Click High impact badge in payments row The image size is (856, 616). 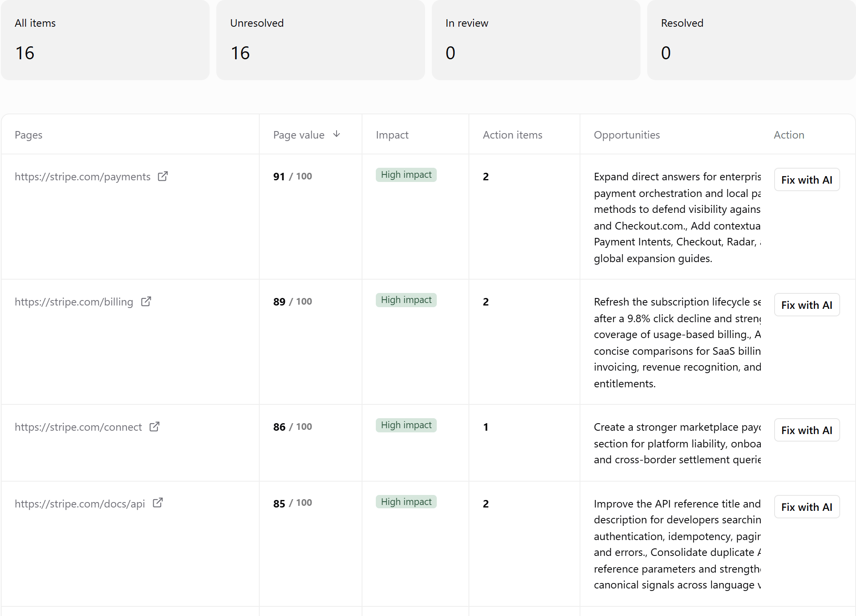click(x=406, y=175)
